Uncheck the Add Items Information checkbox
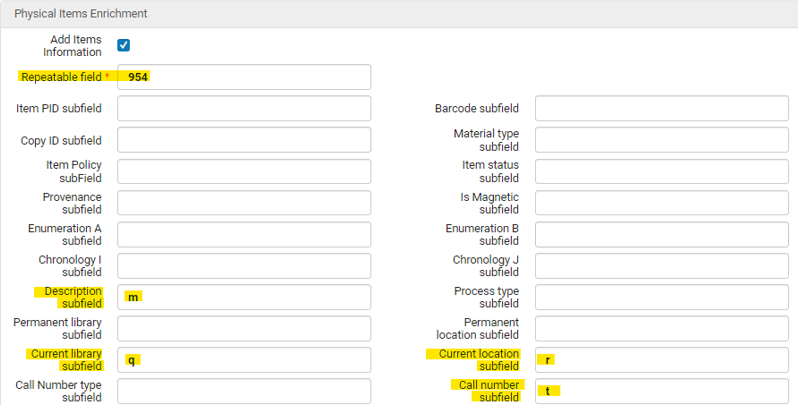The width and height of the screenshot is (799, 415). [x=124, y=45]
